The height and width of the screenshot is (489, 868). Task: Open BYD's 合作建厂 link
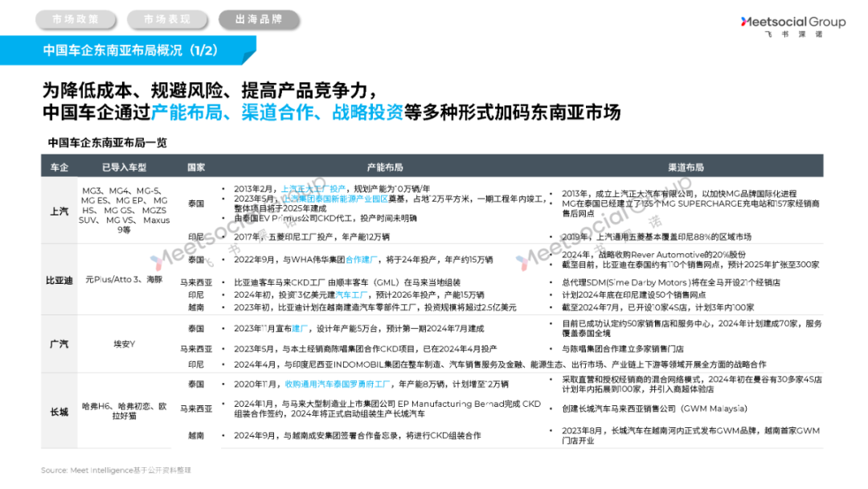tap(362, 260)
